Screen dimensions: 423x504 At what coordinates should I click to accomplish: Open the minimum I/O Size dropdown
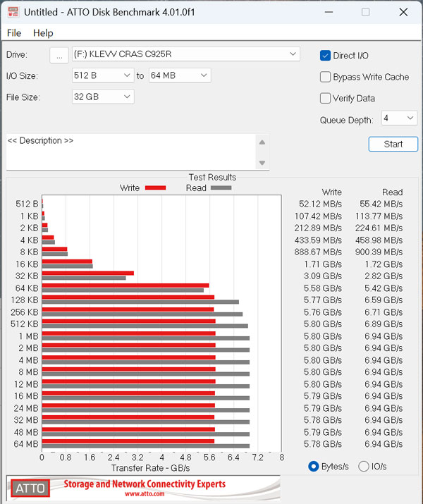102,75
